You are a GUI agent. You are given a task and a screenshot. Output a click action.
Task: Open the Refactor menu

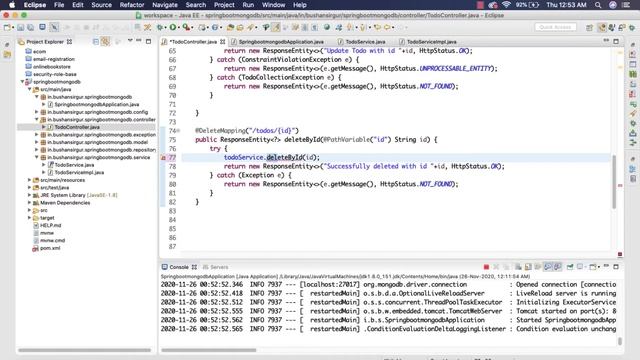[132, 5]
